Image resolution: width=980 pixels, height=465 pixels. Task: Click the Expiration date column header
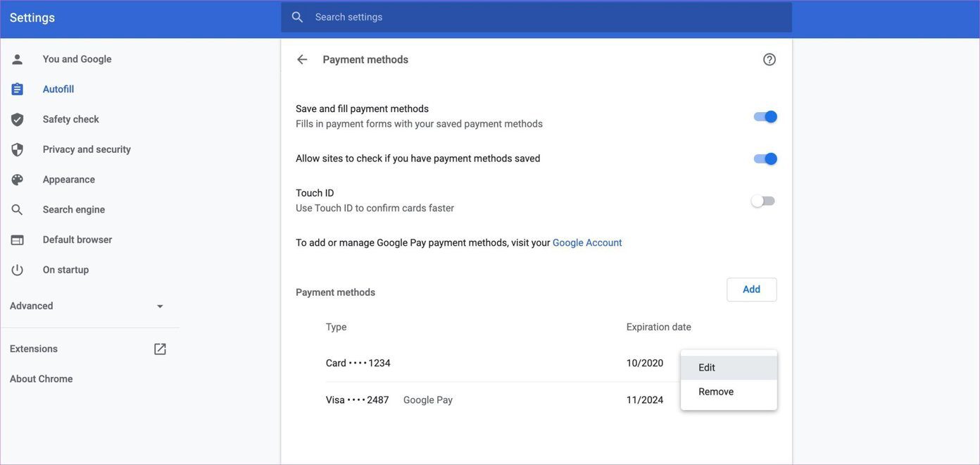(x=659, y=327)
